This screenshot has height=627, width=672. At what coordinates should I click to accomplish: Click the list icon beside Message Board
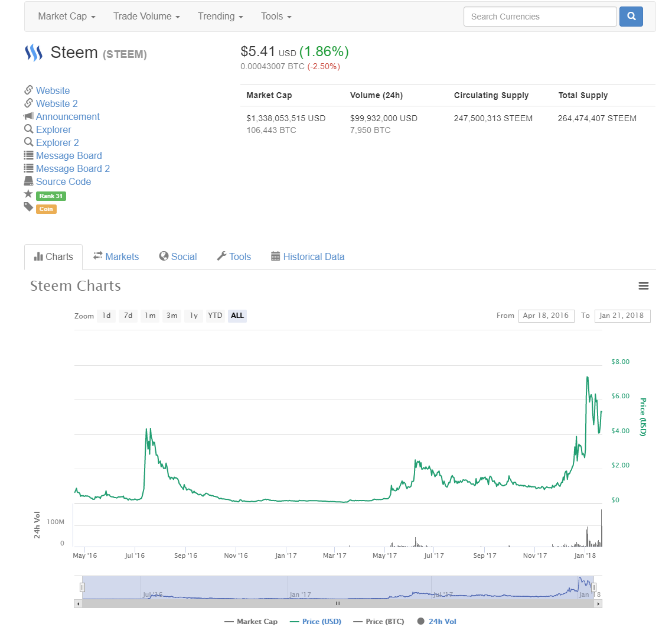click(29, 155)
